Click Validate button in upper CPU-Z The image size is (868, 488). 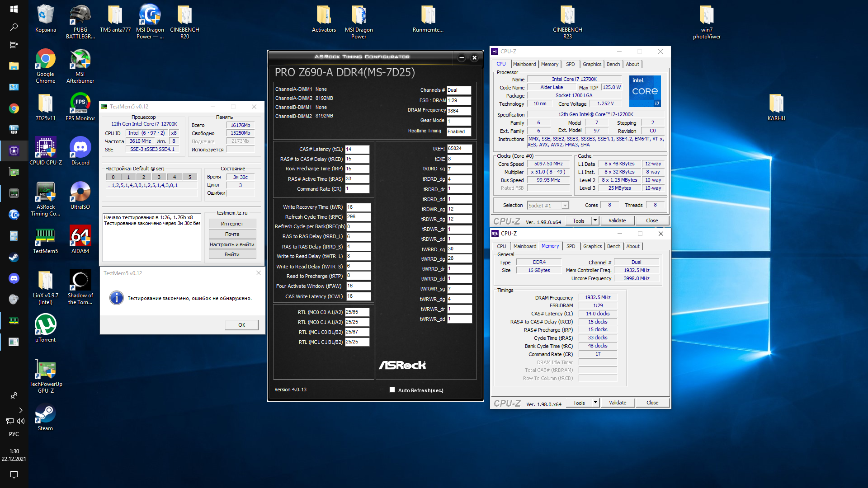[x=617, y=221]
